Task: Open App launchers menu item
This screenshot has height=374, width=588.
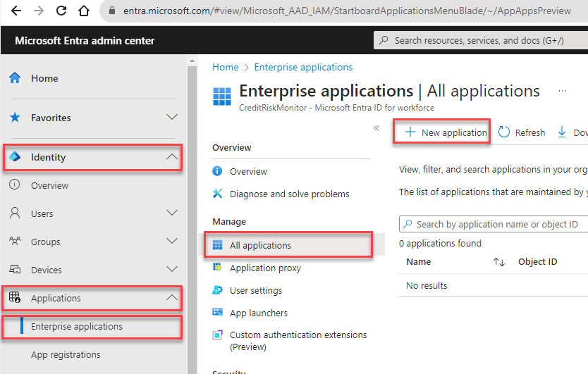Action: pos(259,313)
